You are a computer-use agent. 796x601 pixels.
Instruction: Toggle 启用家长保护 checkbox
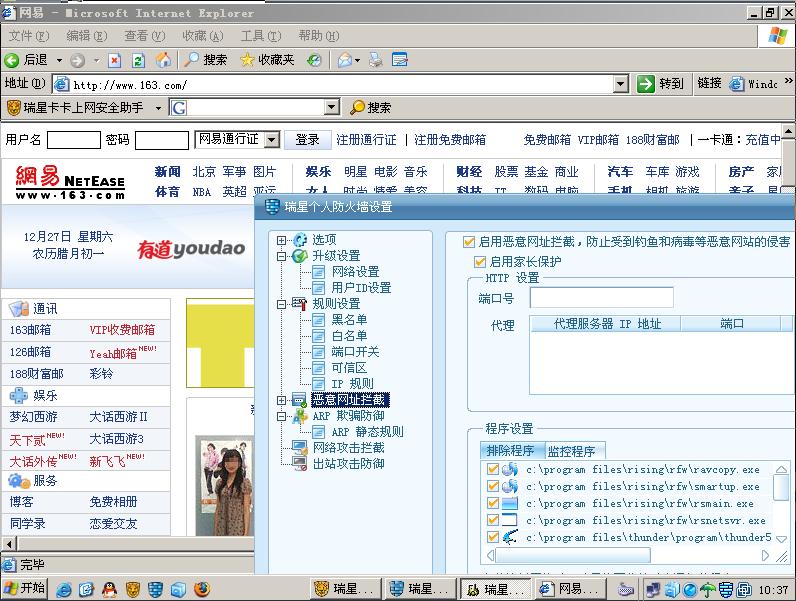click(x=480, y=261)
